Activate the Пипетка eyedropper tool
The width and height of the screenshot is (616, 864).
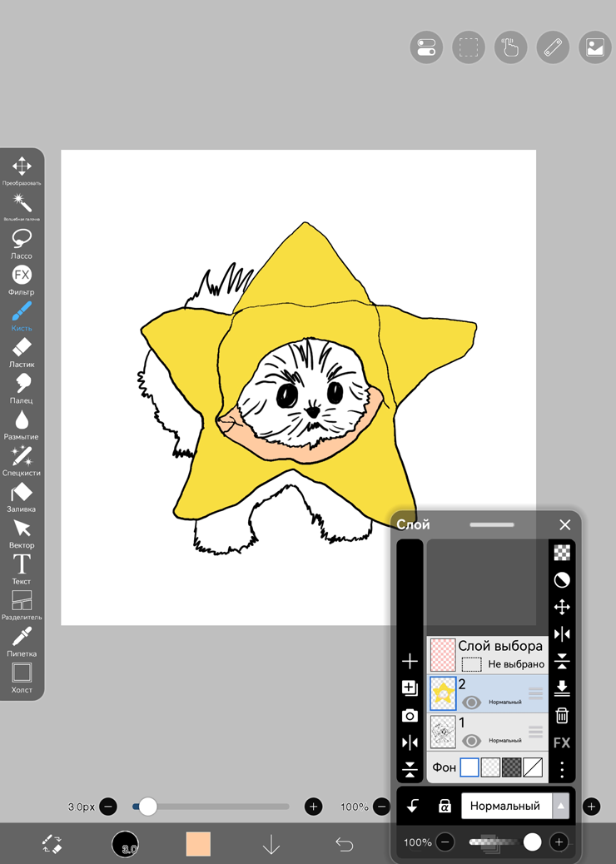(x=22, y=639)
